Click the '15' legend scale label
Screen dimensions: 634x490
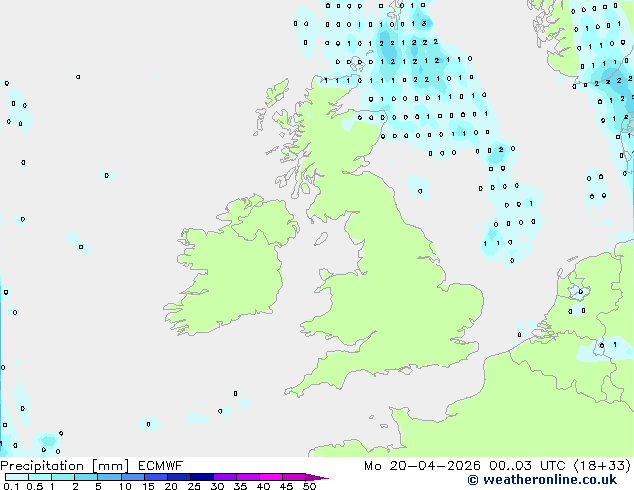148,486
